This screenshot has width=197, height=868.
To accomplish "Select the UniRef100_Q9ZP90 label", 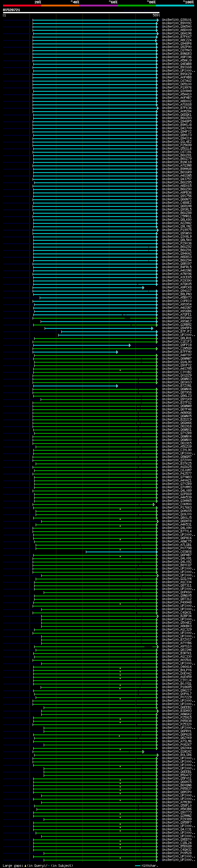I will pyautogui.click(x=177, y=47).
